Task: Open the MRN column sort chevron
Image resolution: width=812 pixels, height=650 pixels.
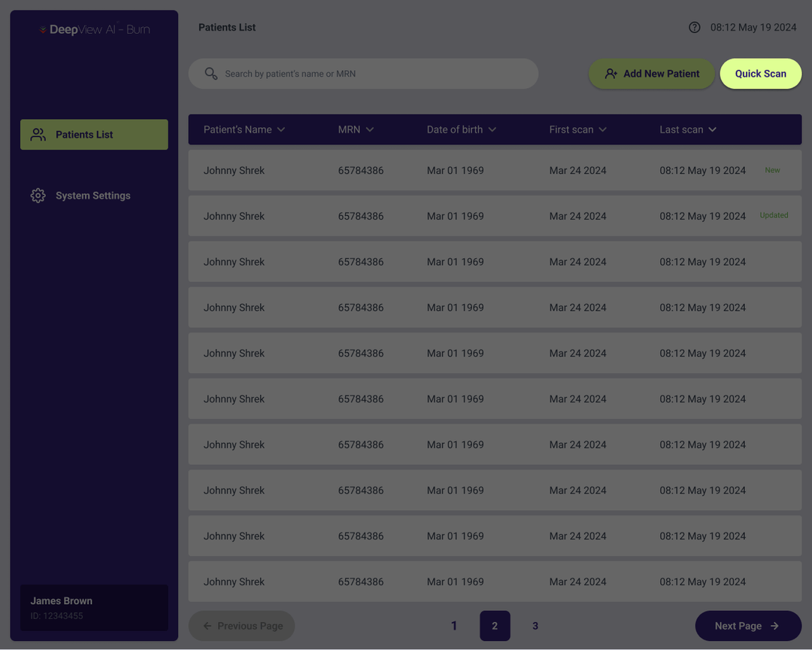Action: click(370, 129)
